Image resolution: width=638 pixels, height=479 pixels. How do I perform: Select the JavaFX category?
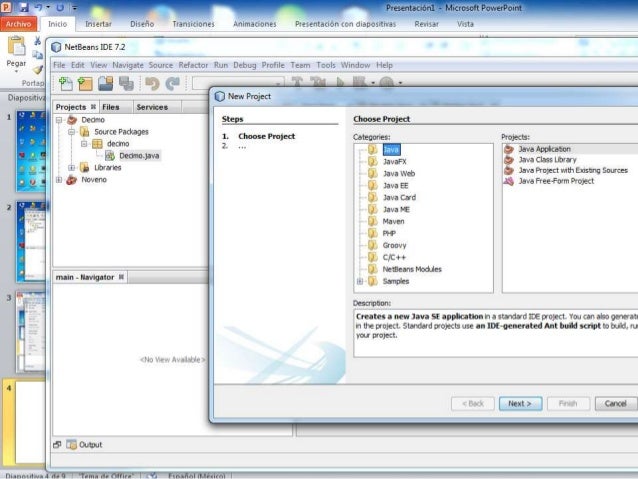[394, 162]
